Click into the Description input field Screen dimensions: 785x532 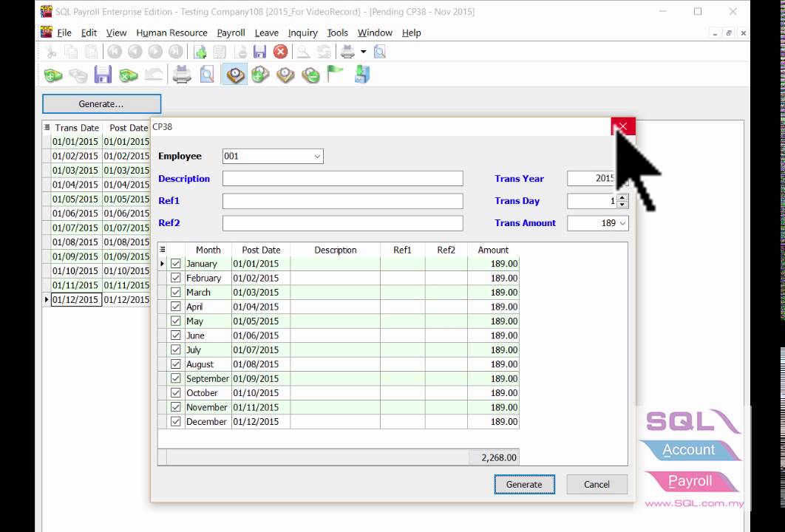click(x=343, y=179)
